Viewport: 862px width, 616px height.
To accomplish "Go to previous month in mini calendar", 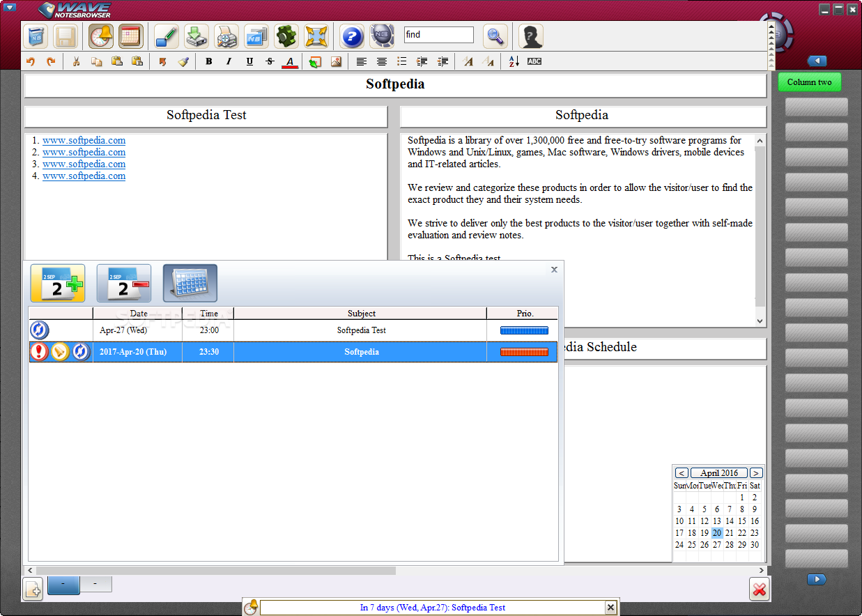I will [682, 473].
